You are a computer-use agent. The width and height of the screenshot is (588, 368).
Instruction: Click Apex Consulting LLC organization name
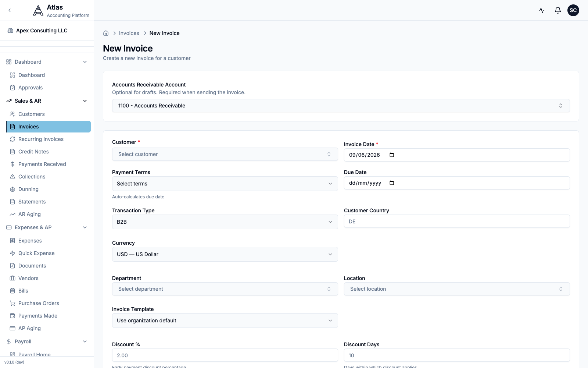(42, 31)
